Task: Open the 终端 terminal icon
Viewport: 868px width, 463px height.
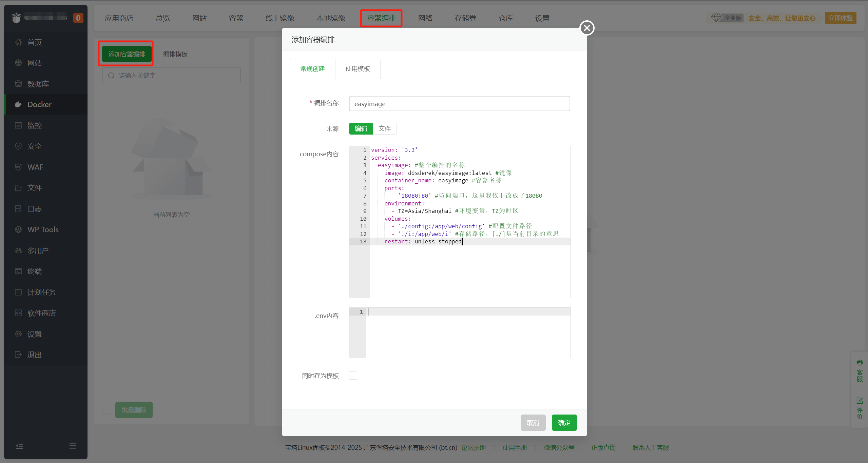Action: click(x=18, y=271)
